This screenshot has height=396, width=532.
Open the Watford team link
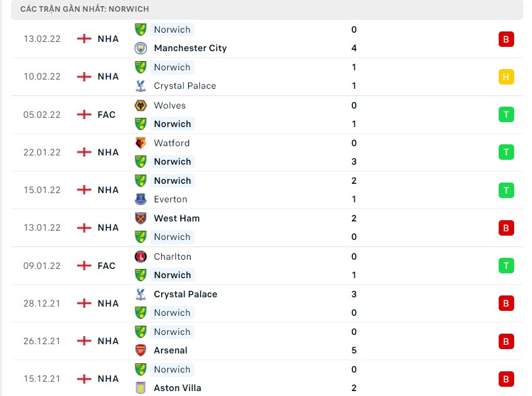click(172, 143)
